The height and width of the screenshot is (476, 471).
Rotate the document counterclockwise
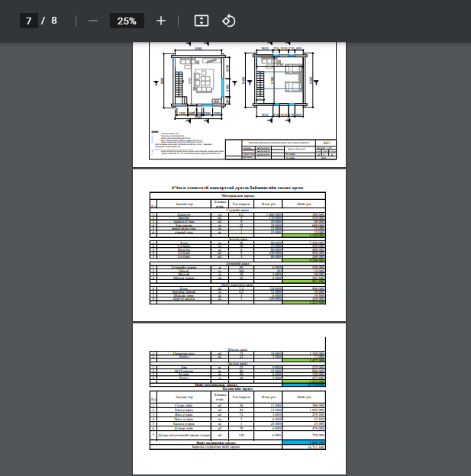coord(228,21)
